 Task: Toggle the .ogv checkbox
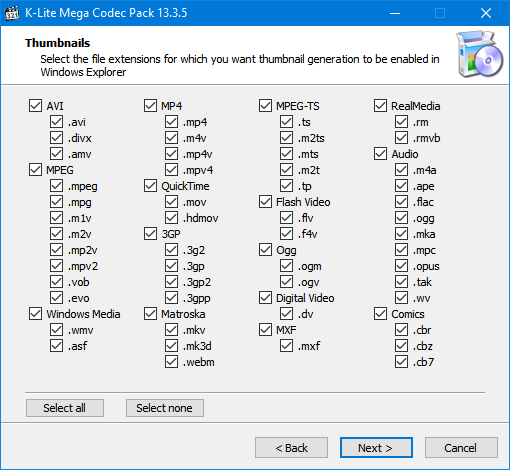286,282
